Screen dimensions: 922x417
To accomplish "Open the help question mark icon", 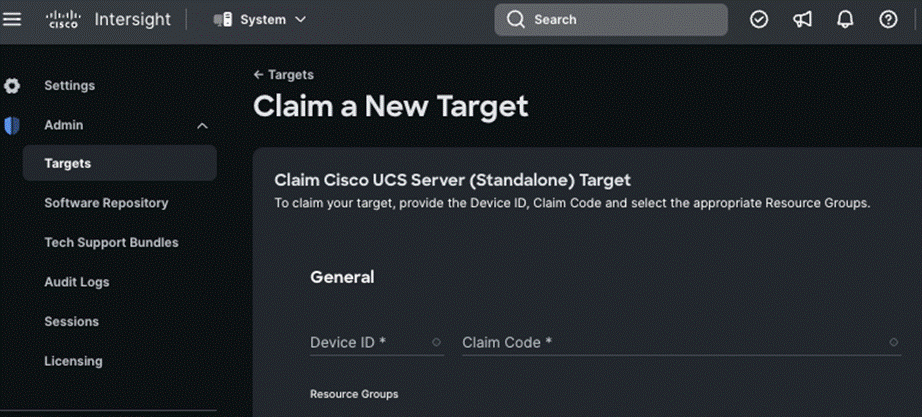I will tap(888, 20).
